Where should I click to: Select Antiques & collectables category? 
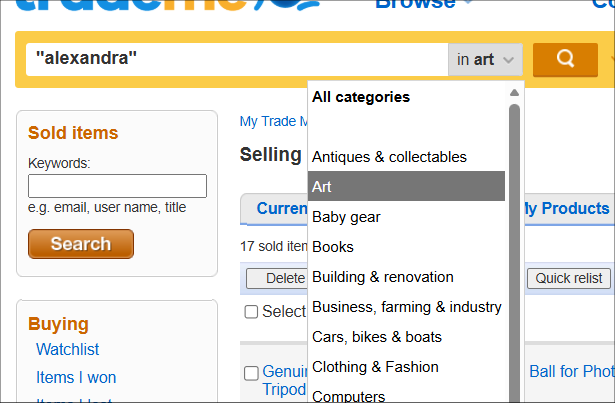pos(389,157)
